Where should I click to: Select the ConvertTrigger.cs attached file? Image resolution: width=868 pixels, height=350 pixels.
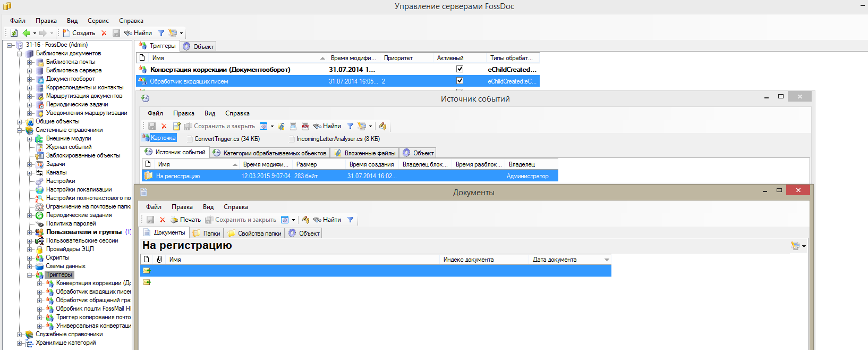point(227,139)
